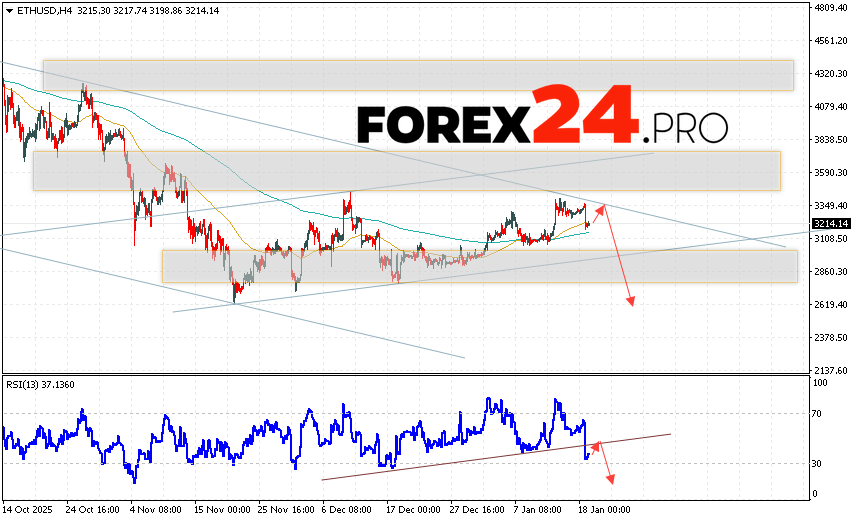Image resolution: width=855 pixels, height=521 pixels.
Task: Select the topmost grey resistance zone
Action: click(417, 75)
